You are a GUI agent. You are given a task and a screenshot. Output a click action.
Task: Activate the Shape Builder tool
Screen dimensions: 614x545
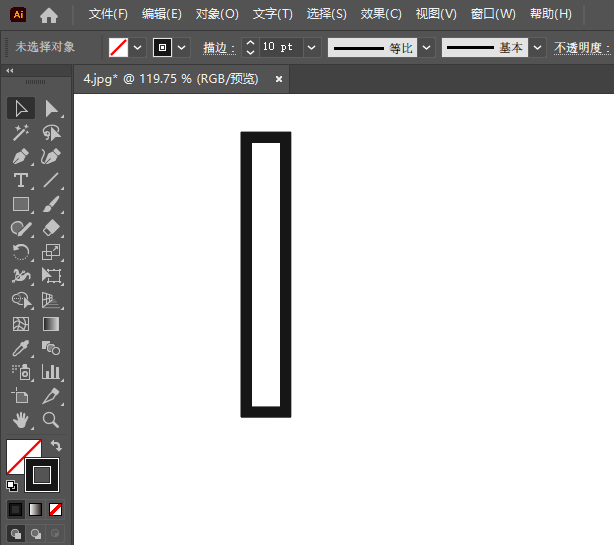(21, 300)
